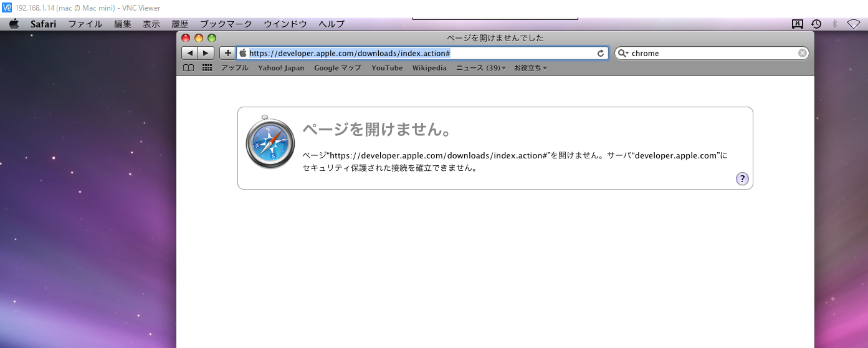Expand the ニュース (39) bookmark folder
The width and height of the screenshot is (868, 348).
click(x=480, y=68)
